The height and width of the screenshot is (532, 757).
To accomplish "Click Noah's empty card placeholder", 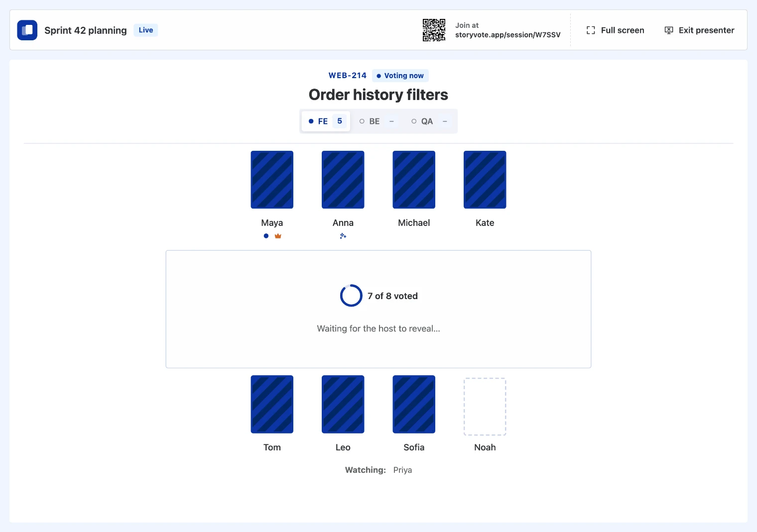I will pyautogui.click(x=485, y=407).
